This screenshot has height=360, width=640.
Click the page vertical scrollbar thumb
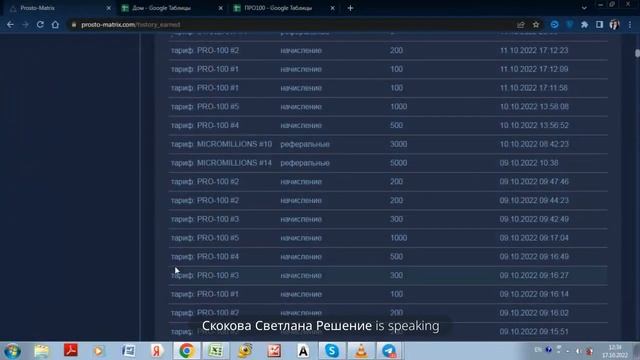click(x=637, y=53)
